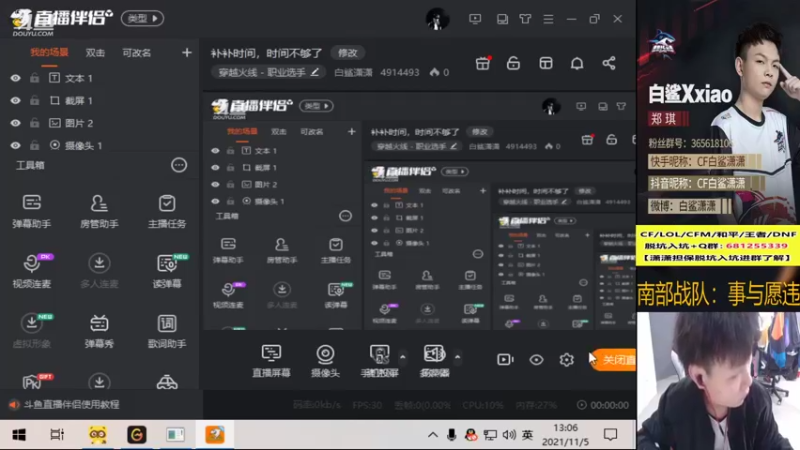
Task: Open 斗鱼直播伴侣使用教程 link
Action: pos(71,405)
